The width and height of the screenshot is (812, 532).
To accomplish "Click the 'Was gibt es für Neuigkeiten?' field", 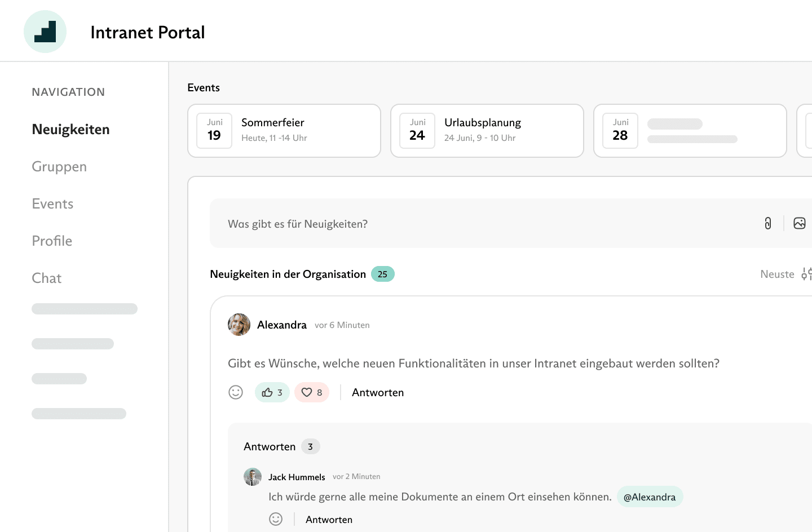I will tap(479, 224).
